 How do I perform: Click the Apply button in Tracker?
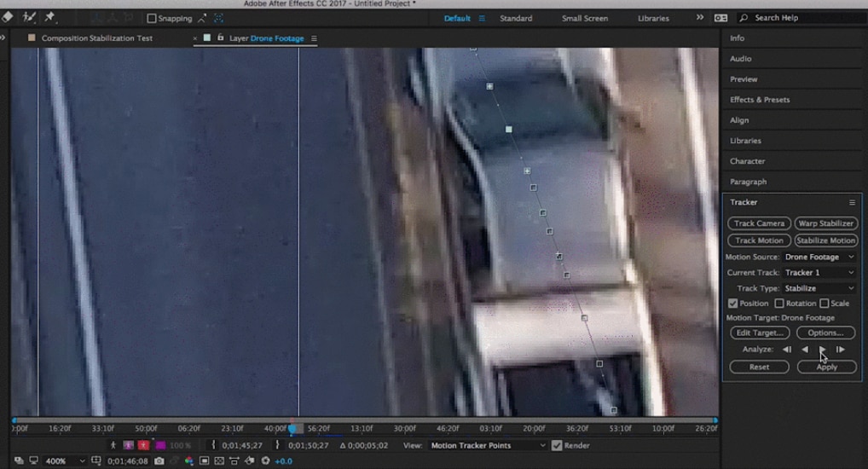click(826, 367)
